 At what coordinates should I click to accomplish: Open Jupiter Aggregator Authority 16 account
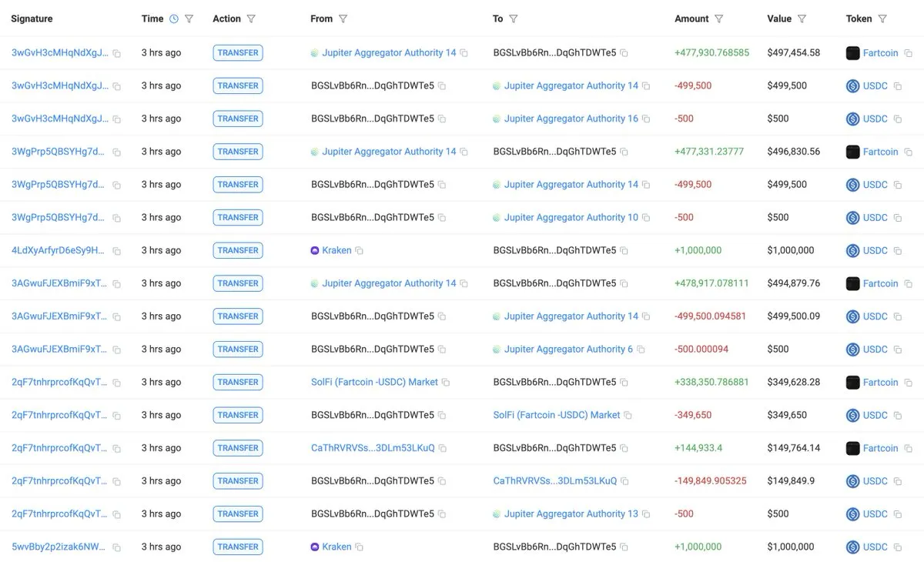pyautogui.click(x=571, y=119)
